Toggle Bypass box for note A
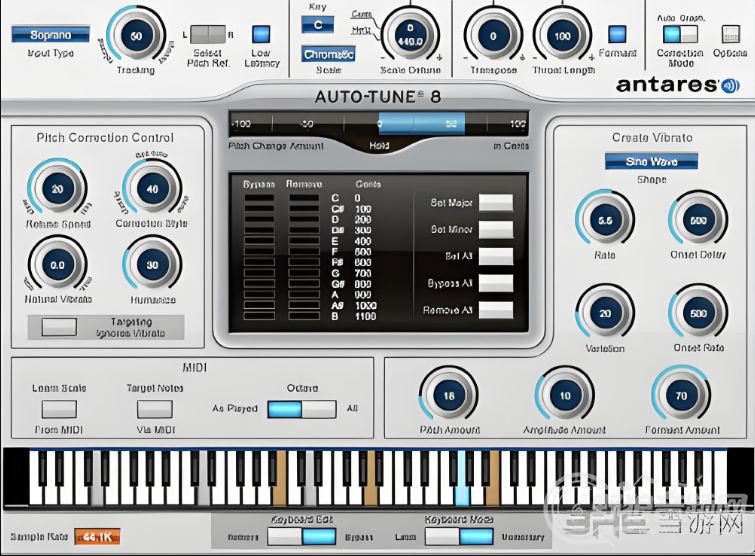The width and height of the screenshot is (755, 556). [x=259, y=295]
